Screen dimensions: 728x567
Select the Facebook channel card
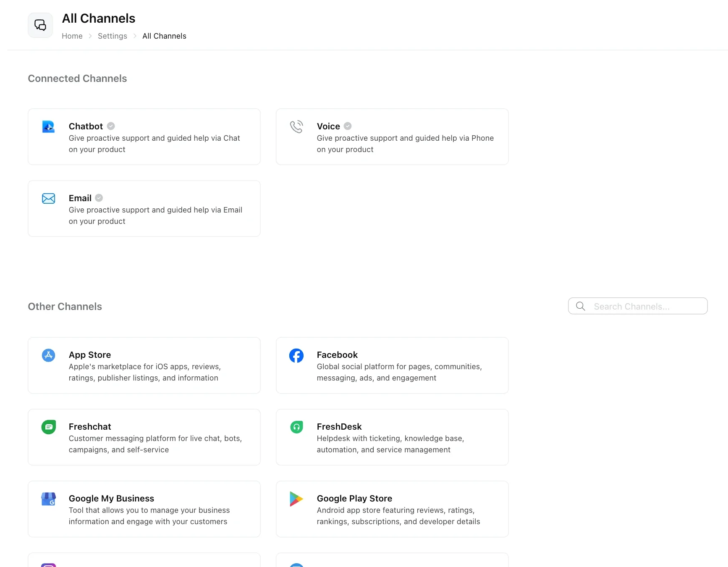(x=392, y=365)
